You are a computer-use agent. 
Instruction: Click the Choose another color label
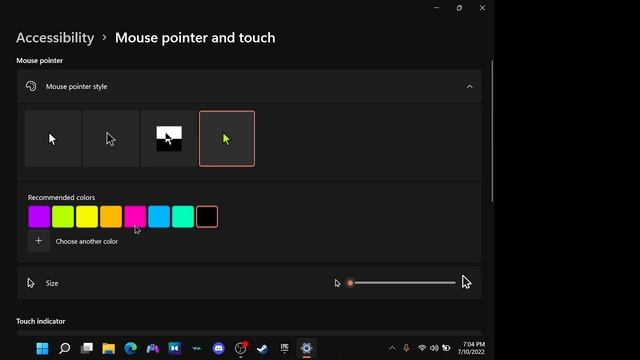point(87,242)
